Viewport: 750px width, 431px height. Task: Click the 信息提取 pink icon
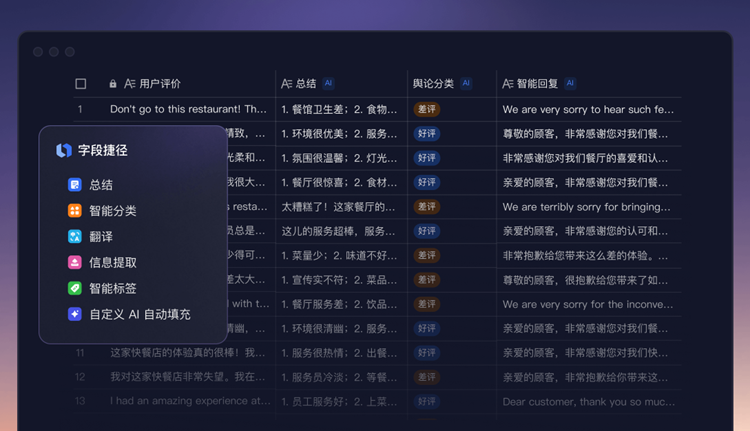tap(75, 262)
